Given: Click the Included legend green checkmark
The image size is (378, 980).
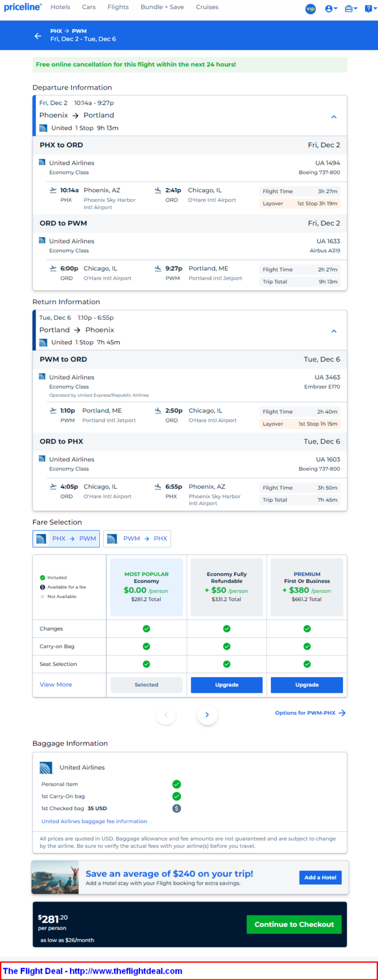Looking at the screenshot, I should tap(42, 578).
